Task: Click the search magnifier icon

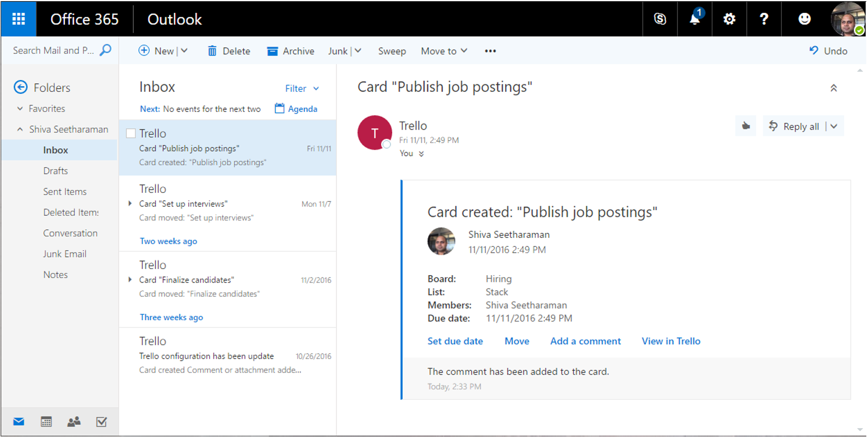Action: pos(105,50)
